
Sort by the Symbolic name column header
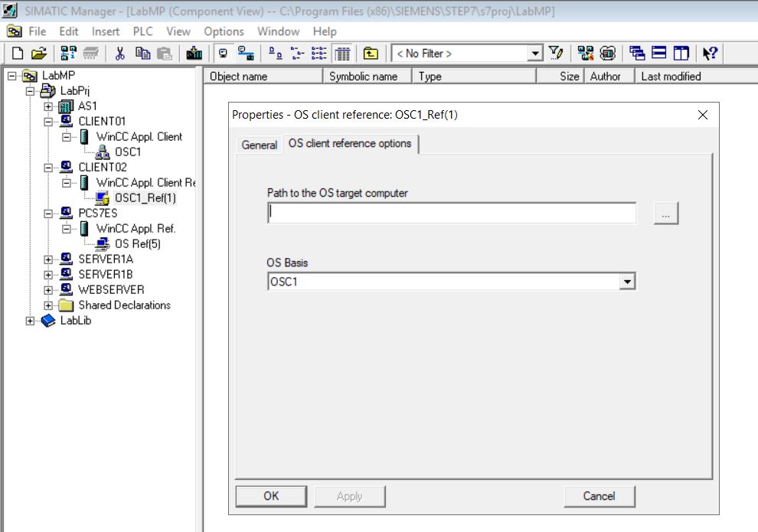368,77
